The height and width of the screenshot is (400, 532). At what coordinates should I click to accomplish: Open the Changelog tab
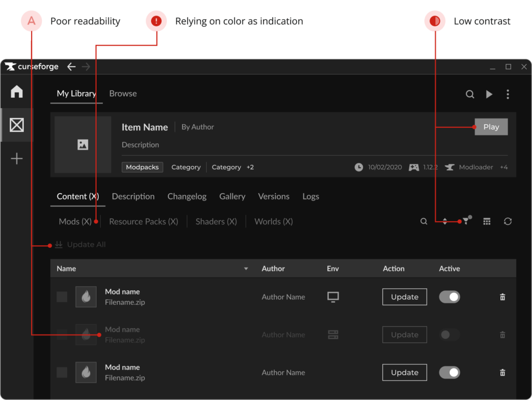(187, 196)
